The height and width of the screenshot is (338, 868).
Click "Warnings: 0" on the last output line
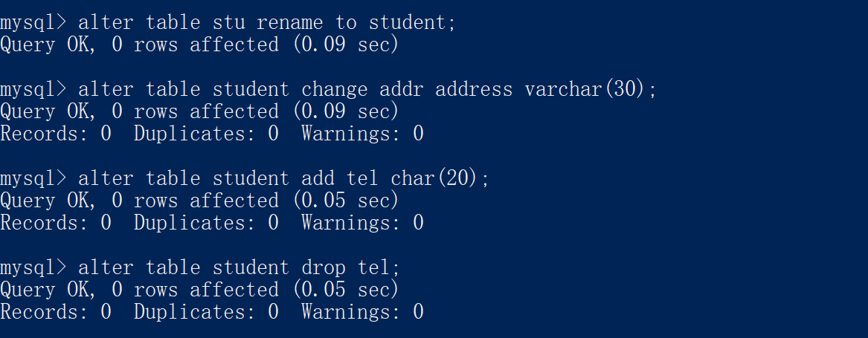tap(362, 313)
